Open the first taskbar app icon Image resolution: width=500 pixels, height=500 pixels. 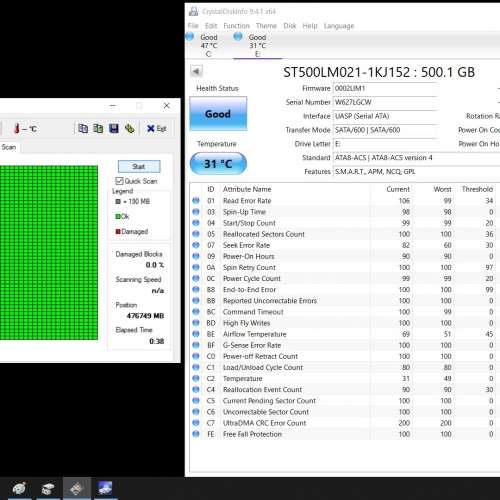[x=19, y=489]
